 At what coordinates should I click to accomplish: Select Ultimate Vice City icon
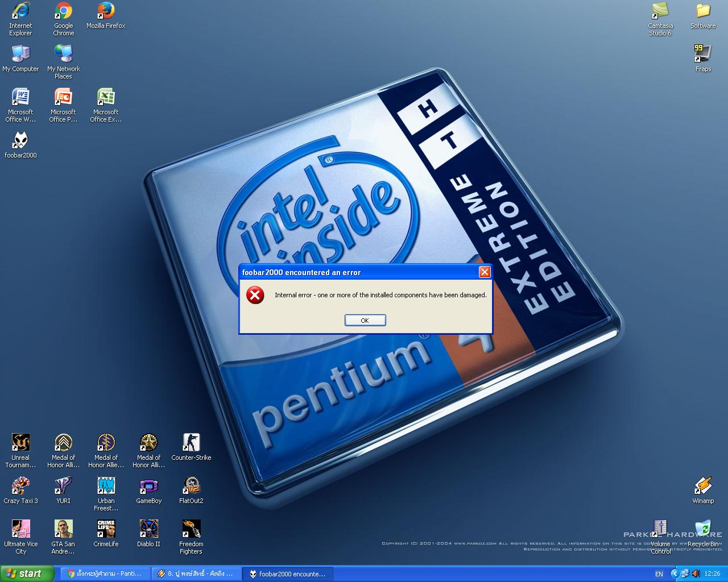20,537
